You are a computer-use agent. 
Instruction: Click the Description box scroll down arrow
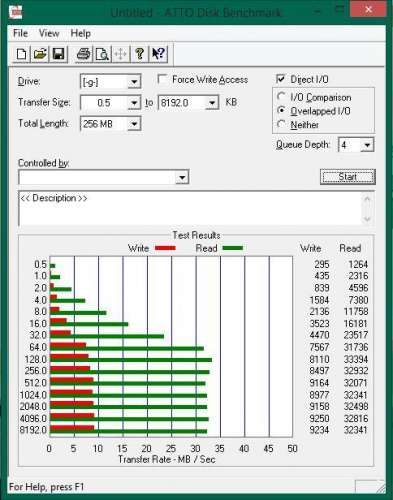click(x=367, y=219)
